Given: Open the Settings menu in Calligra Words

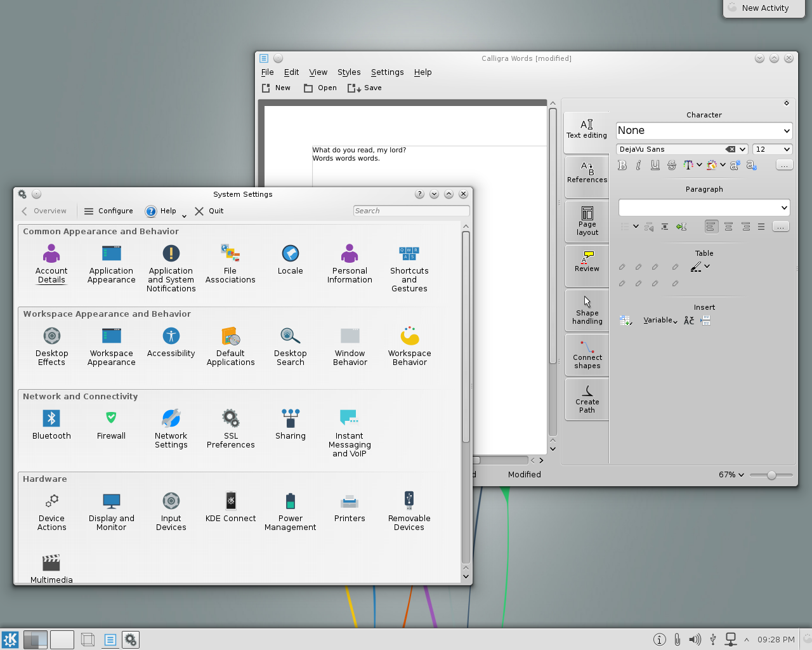Looking at the screenshot, I should pyautogui.click(x=387, y=72).
